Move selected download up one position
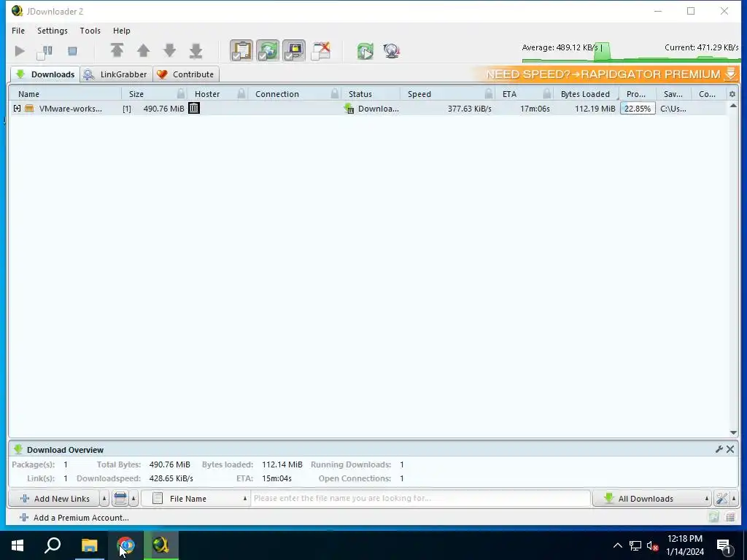This screenshot has width=747, height=560. (x=144, y=50)
